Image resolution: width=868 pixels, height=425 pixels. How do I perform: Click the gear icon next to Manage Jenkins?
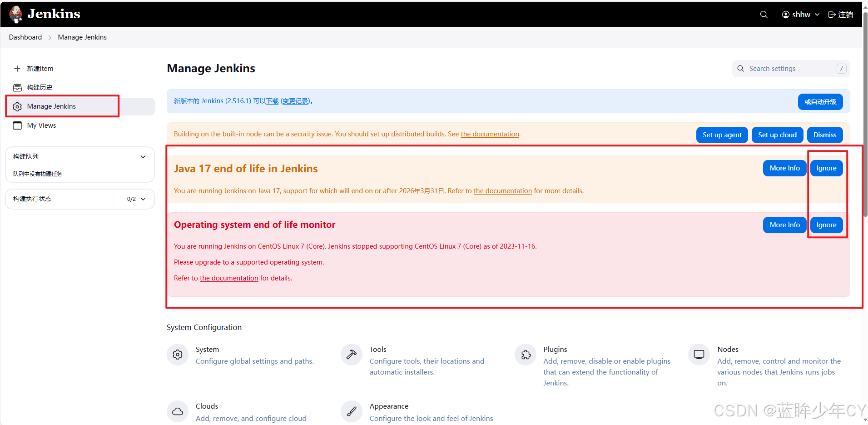tap(17, 106)
